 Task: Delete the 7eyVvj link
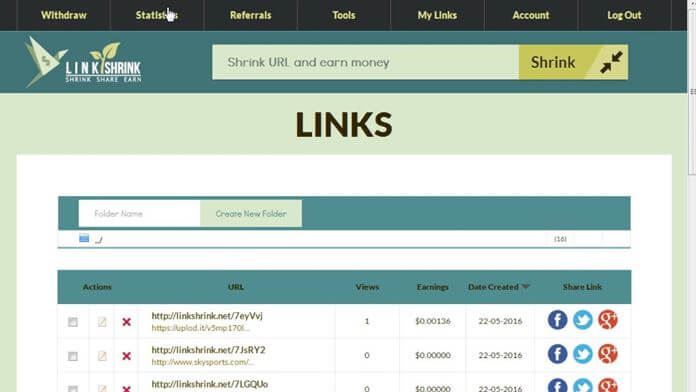[127, 322]
